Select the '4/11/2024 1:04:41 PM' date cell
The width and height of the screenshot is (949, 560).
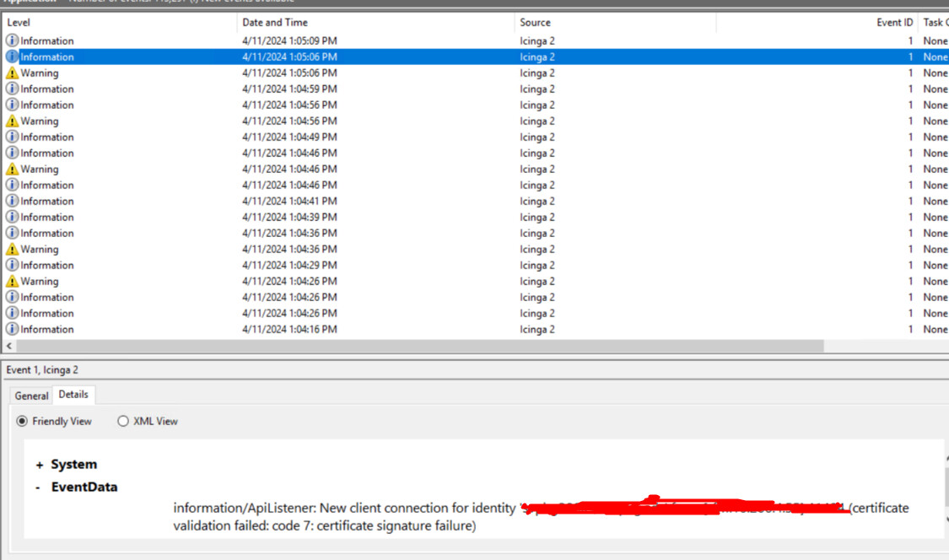(290, 201)
